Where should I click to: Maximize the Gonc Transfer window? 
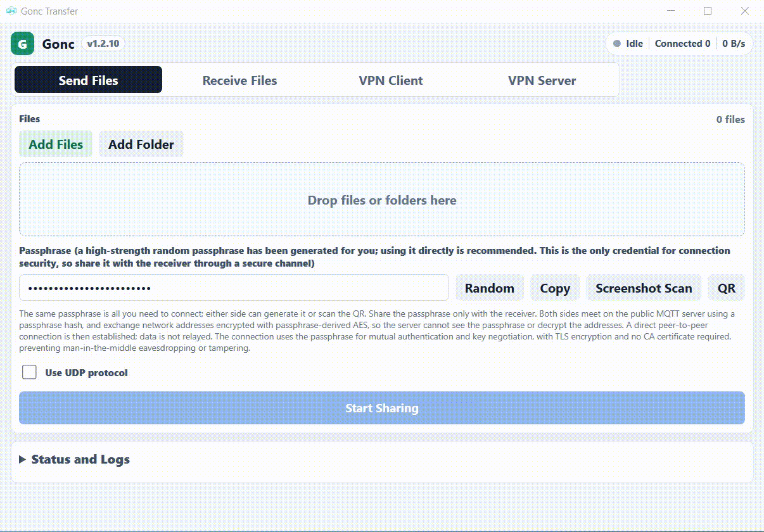(708, 11)
